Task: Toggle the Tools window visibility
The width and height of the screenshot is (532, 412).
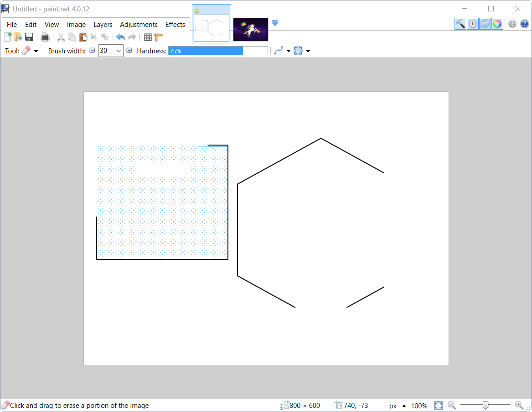Action: point(460,23)
